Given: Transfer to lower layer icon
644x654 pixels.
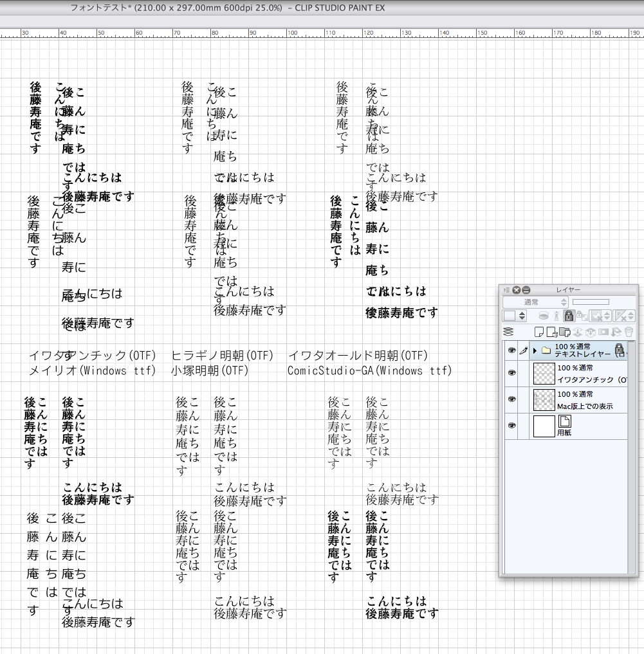Looking at the screenshot, I should (578, 332).
